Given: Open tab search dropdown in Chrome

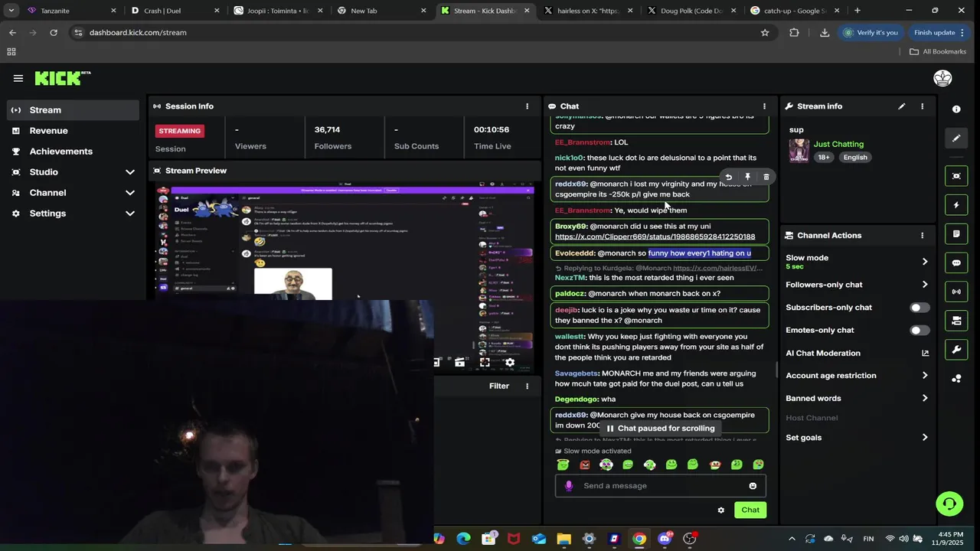Looking at the screenshot, I should click(x=11, y=11).
